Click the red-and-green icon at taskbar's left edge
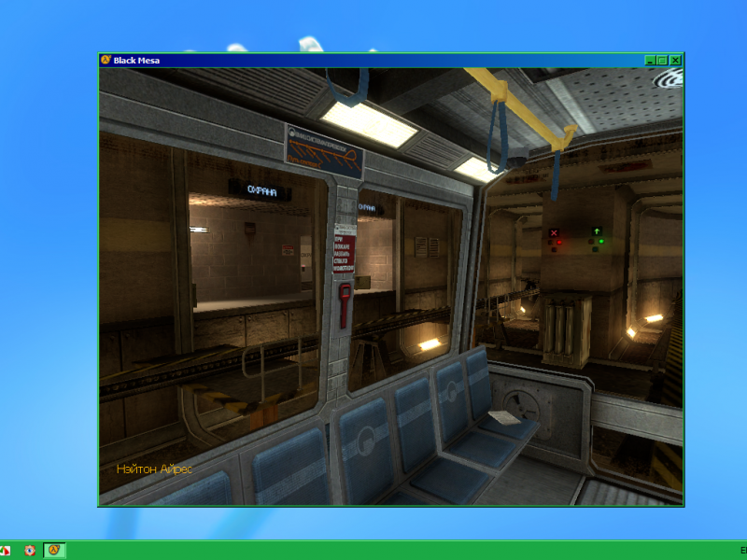Image resolution: width=747 pixels, height=560 pixels. coord(5,551)
